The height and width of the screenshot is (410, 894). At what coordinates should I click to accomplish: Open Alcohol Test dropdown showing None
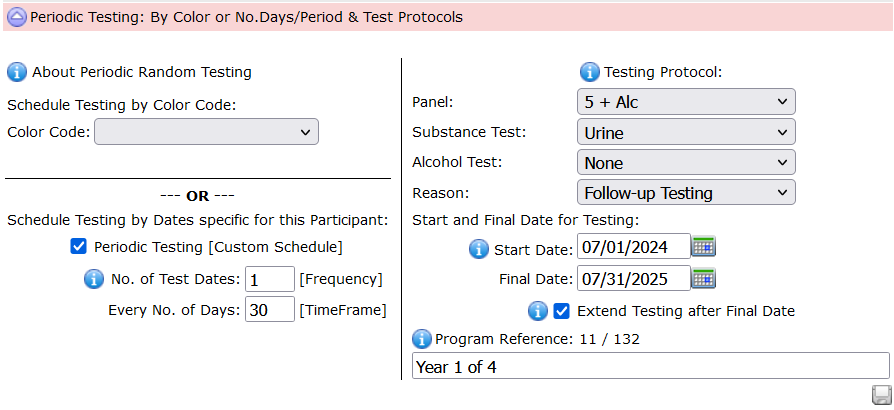click(x=686, y=163)
